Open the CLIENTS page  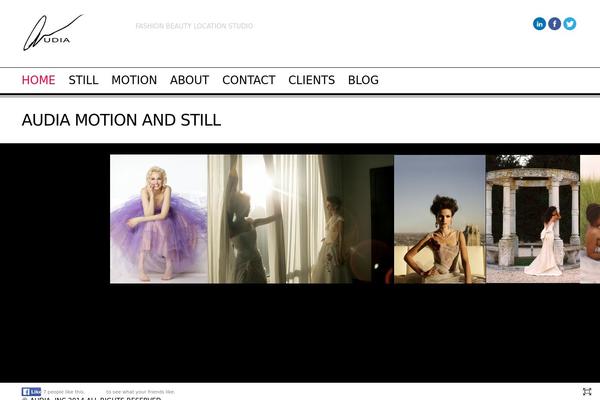(x=311, y=80)
